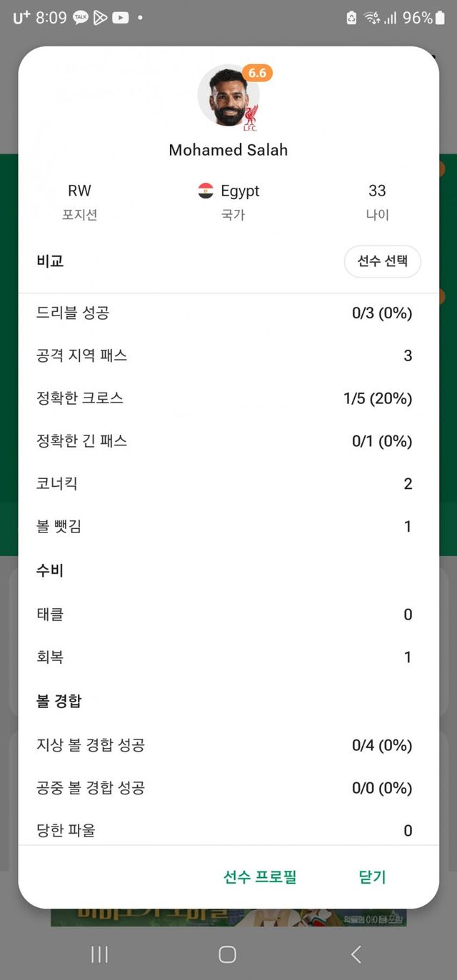The image size is (457, 980).
Task: Tap the Egypt flag icon
Action: pos(206,191)
